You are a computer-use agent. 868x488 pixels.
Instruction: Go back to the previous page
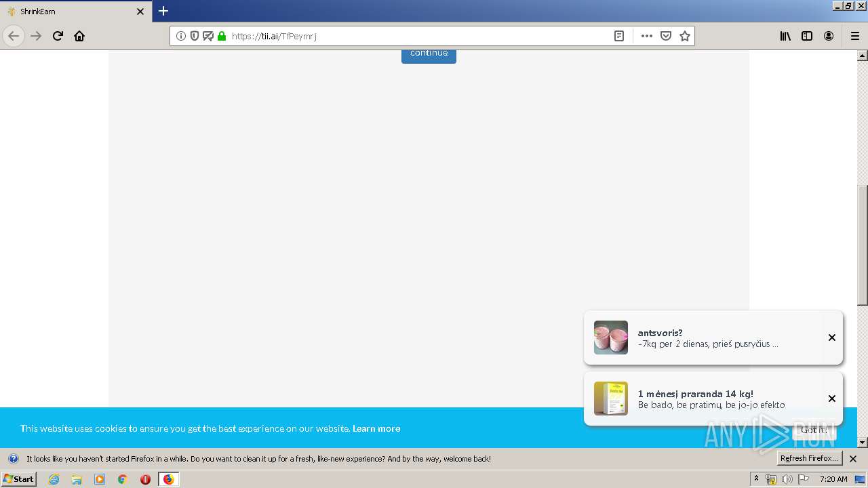[x=14, y=36]
